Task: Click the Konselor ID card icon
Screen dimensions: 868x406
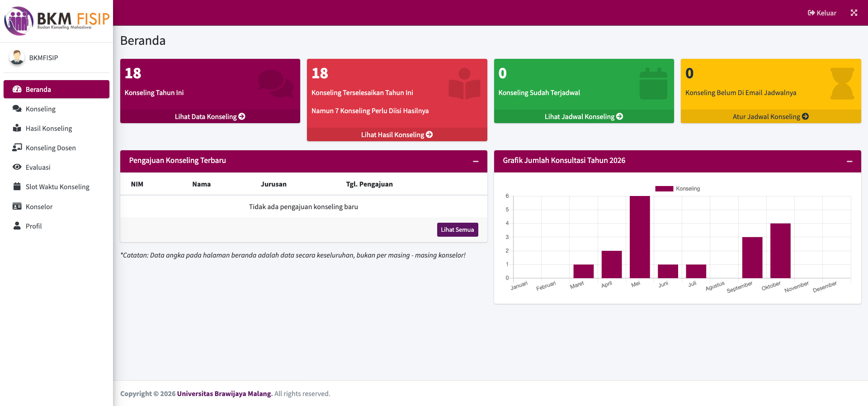Action: click(x=17, y=206)
